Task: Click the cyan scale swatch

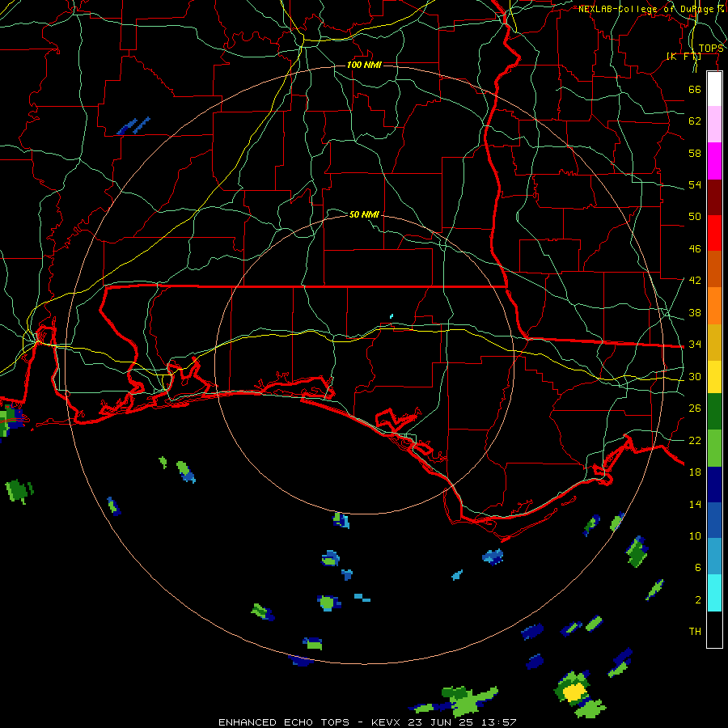Action: click(x=714, y=593)
